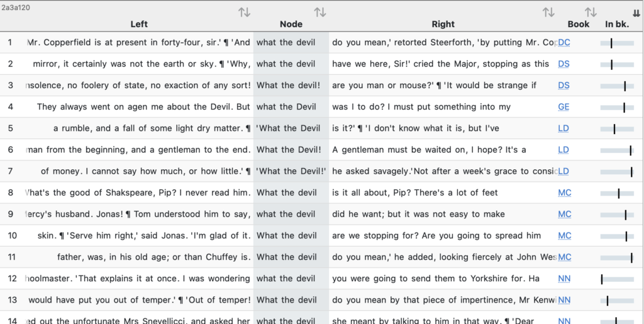Viewport: 644px width, 324px height.
Task: Select the 'What the Devil!' node in row 6
Action: [x=289, y=150]
